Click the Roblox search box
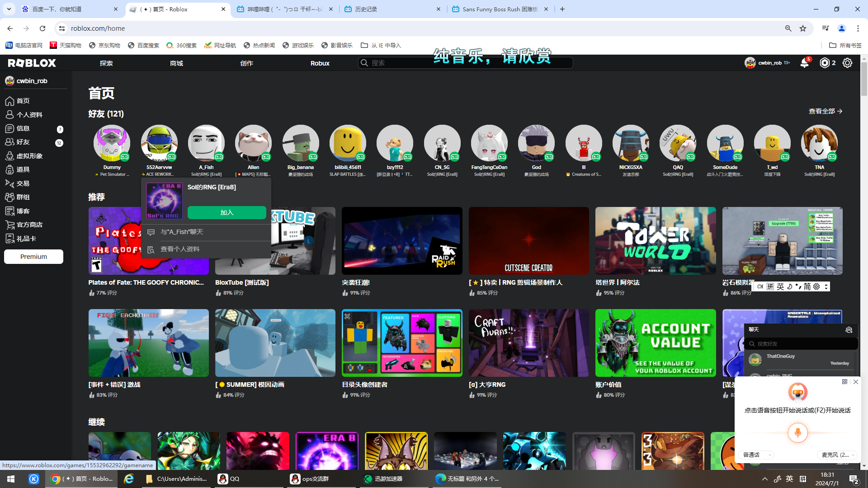The image size is (868, 488). pos(465,63)
